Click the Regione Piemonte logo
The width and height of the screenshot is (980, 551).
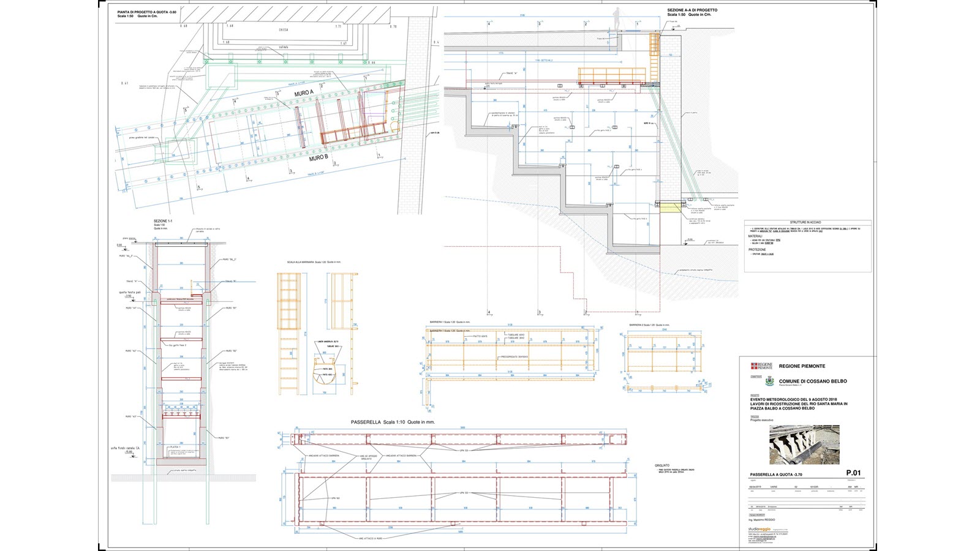(762, 366)
